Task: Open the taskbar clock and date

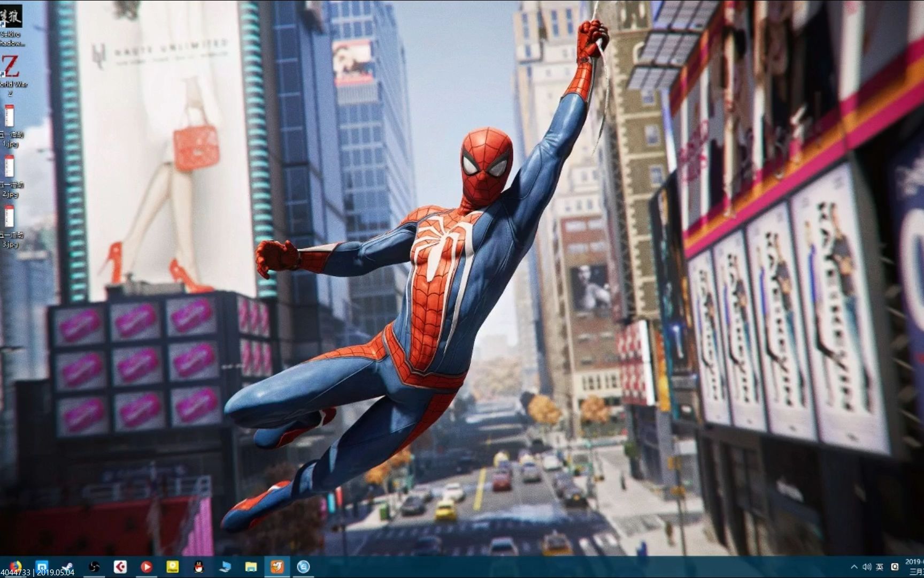Action: tap(914, 567)
